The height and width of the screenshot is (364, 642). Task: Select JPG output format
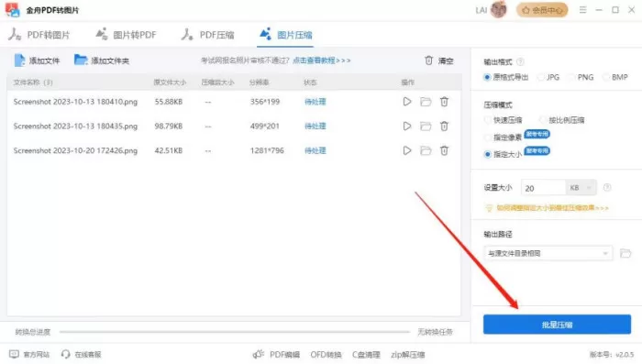(548, 77)
